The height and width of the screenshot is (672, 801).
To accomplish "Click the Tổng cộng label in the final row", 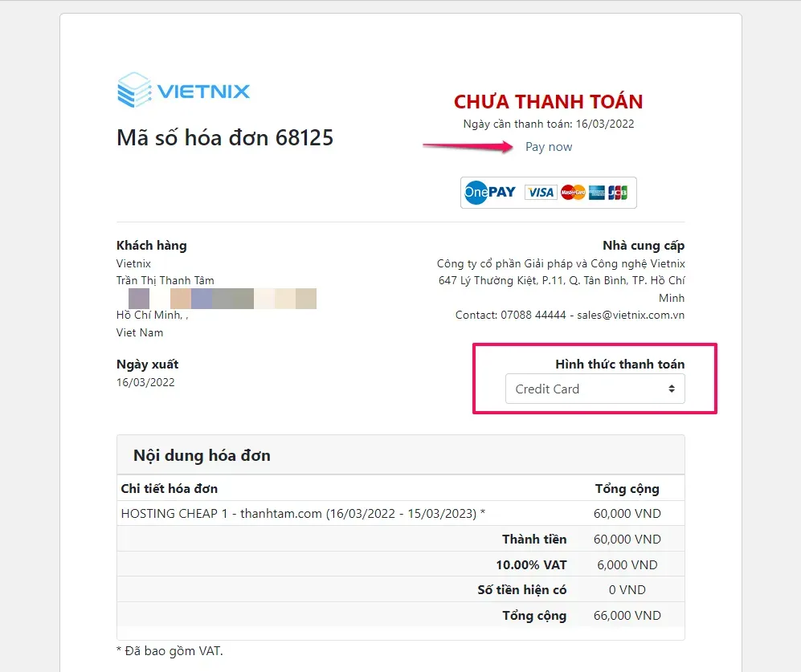I will click(x=534, y=616).
